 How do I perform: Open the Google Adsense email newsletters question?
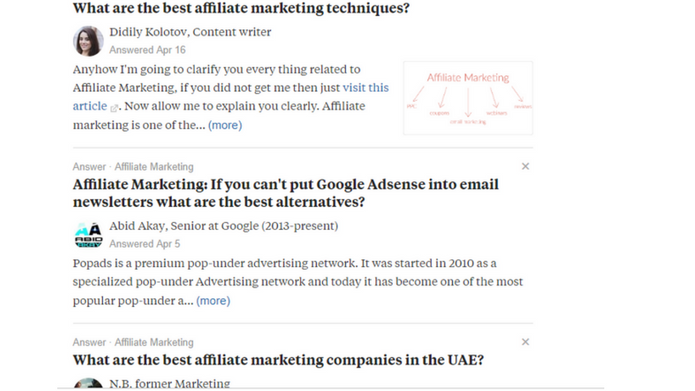[x=286, y=193]
